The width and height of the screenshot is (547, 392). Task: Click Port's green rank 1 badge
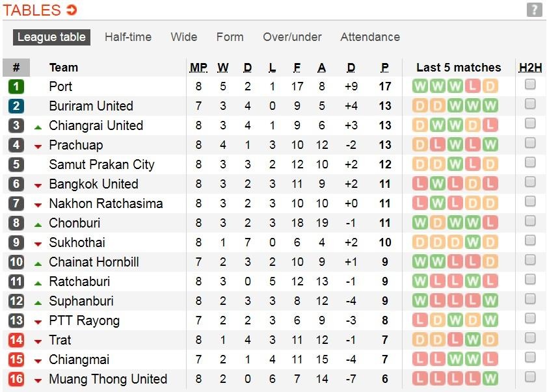coord(16,86)
